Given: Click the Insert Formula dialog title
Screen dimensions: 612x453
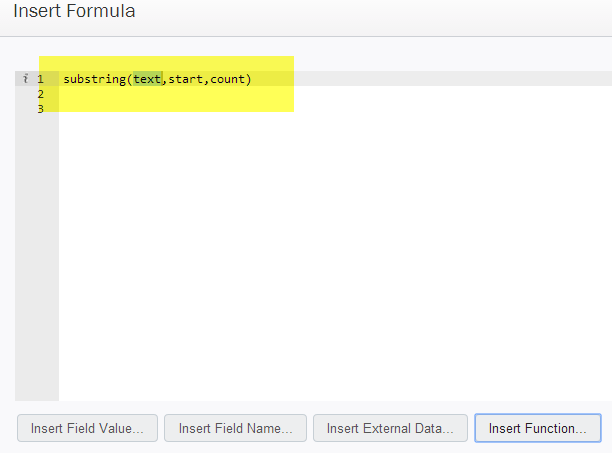Looking at the screenshot, I should click(74, 11).
